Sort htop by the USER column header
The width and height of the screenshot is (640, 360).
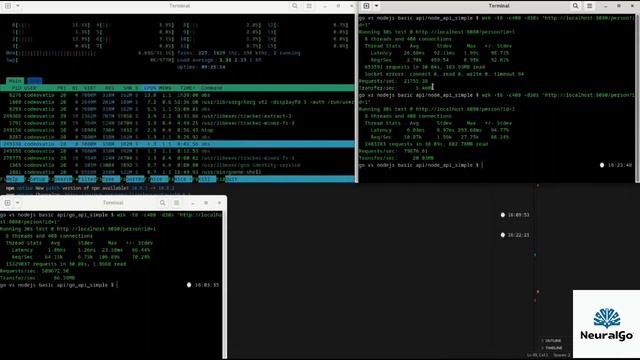30,88
